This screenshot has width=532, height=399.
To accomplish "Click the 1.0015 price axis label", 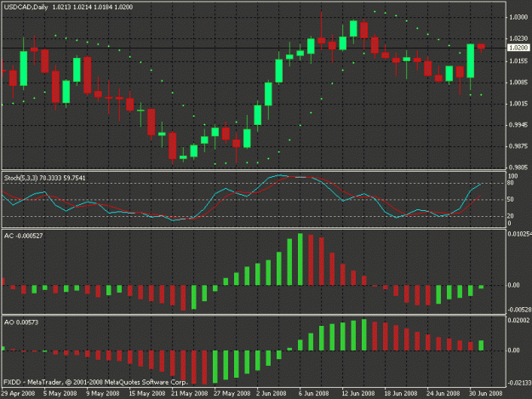I will pyautogui.click(x=518, y=104).
